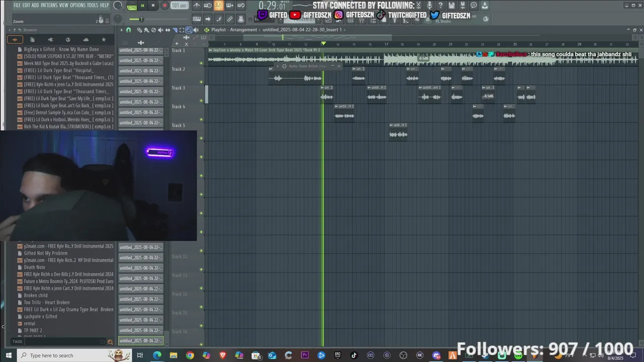Toggle overdub blend recording icon
Viewport: 644px width, 362px height.
pos(229,6)
